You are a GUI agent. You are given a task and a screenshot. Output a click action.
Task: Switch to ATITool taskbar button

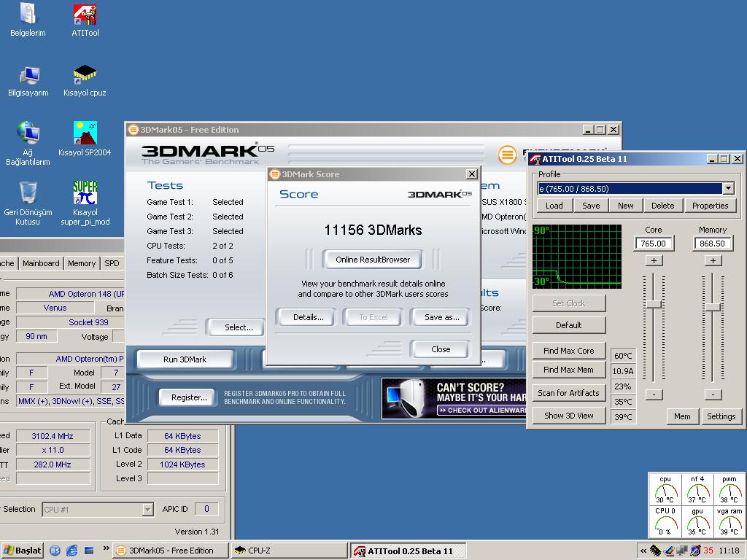(x=409, y=551)
